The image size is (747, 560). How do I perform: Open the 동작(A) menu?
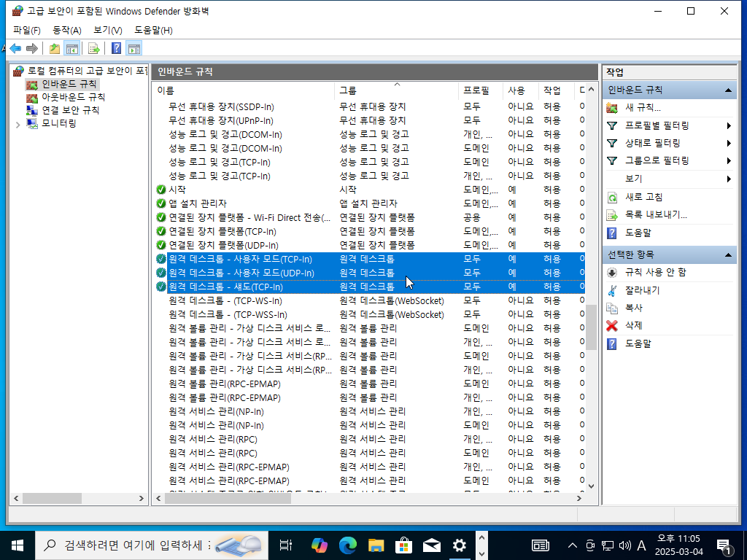point(66,31)
